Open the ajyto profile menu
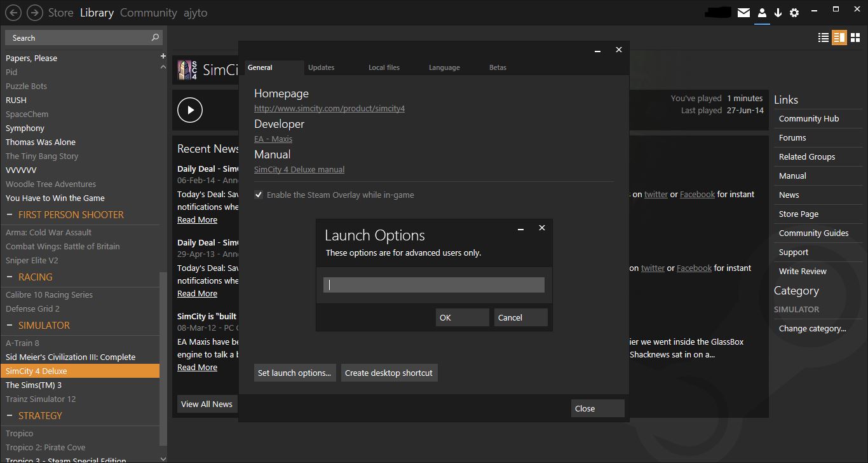This screenshot has width=868, height=463. click(196, 13)
